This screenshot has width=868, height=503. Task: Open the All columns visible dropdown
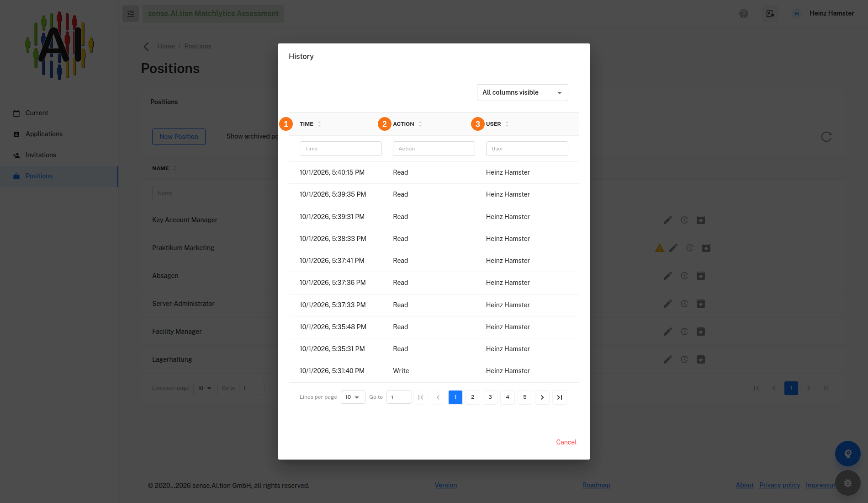(523, 92)
